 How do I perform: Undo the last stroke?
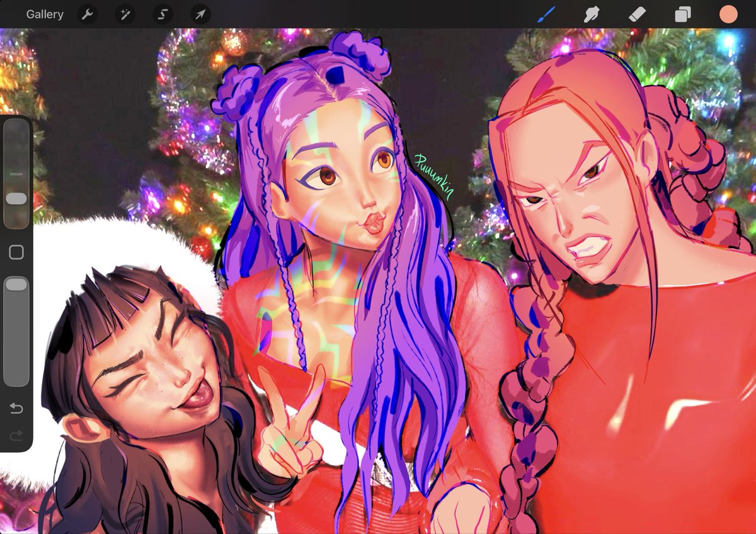tap(16, 409)
